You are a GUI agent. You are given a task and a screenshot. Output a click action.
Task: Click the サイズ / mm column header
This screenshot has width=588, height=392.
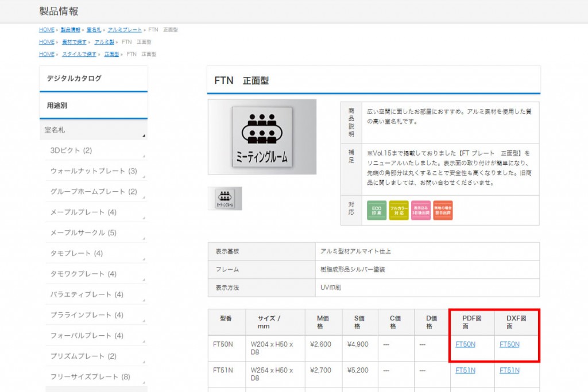tap(275, 323)
